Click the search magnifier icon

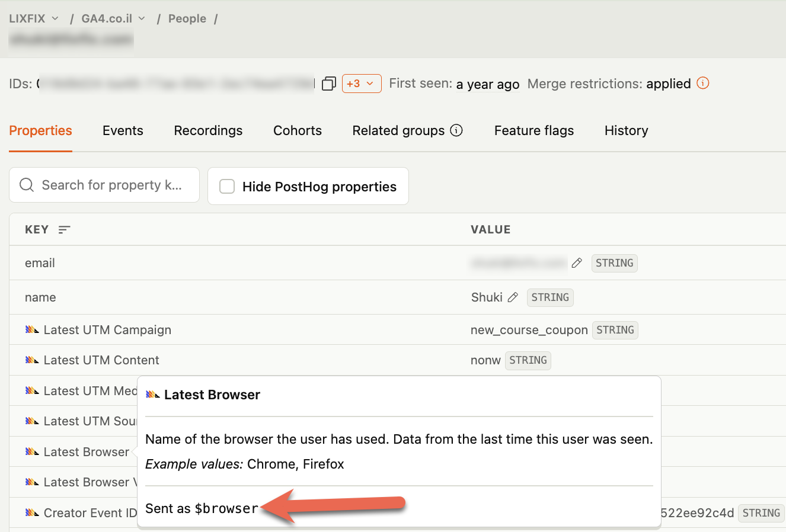point(27,185)
